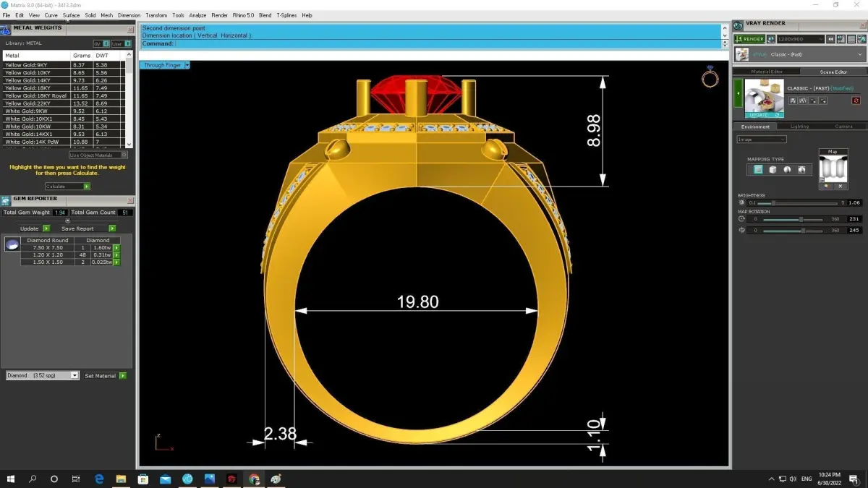Click the save scene floppy disk icon
Viewport: 868px width, 488px height.
click(793, 100)
